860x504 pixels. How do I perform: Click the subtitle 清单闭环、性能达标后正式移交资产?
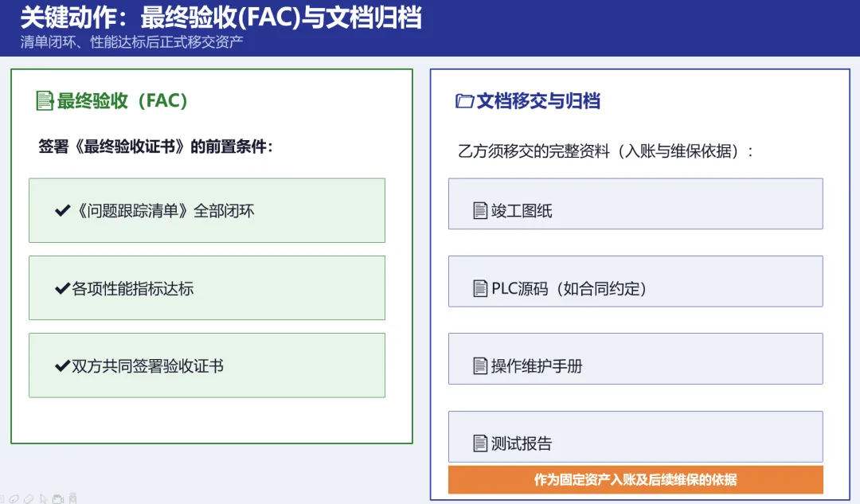coord(131,42)
